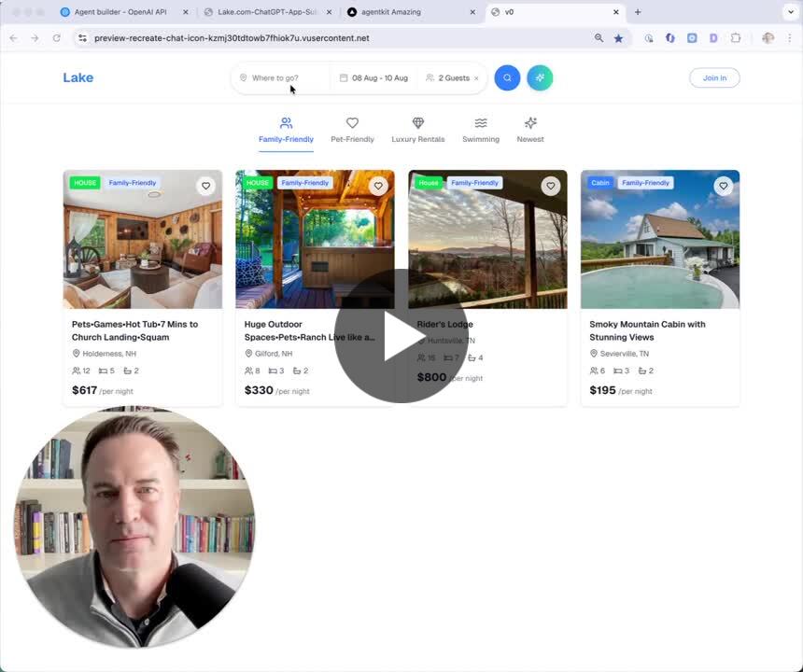Open the 08 Aug - 10 Aug date picker
The image size is (803, 672).
click(x=373, y=78)
